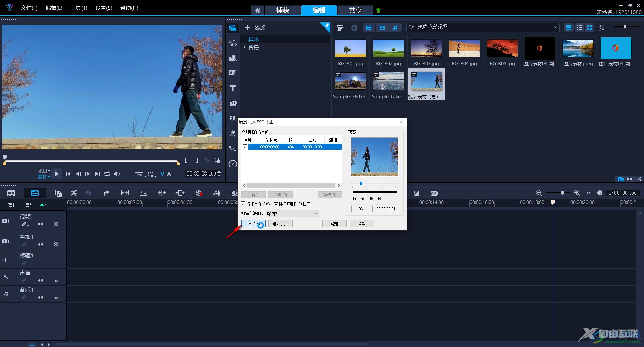Click 添加 to add a library folder
This screenshot has width=644, height=347.
point(255,27)
